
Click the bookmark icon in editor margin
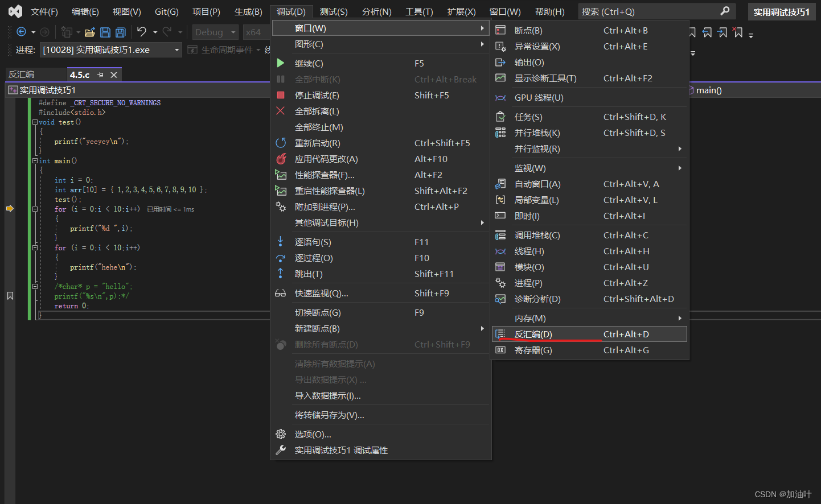(x=10, y=296)
